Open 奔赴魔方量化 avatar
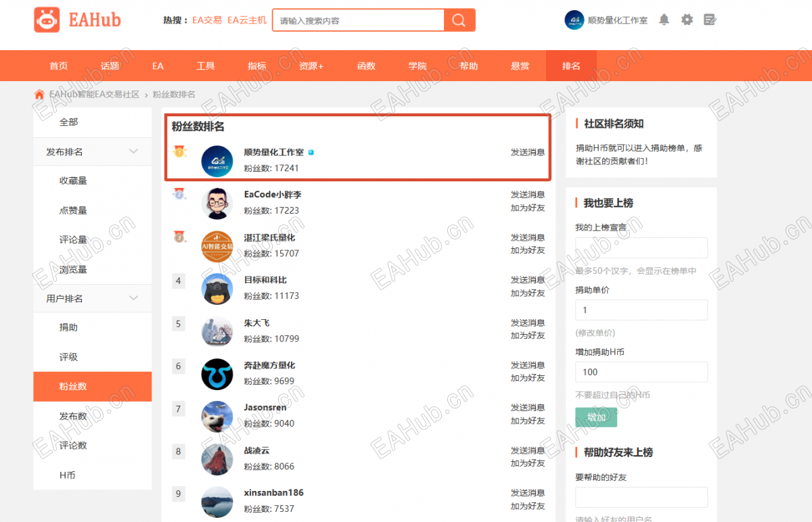Image resolution: width=812 pixels, height=522 pixels. pyautogui.click(x=217, y=374)
